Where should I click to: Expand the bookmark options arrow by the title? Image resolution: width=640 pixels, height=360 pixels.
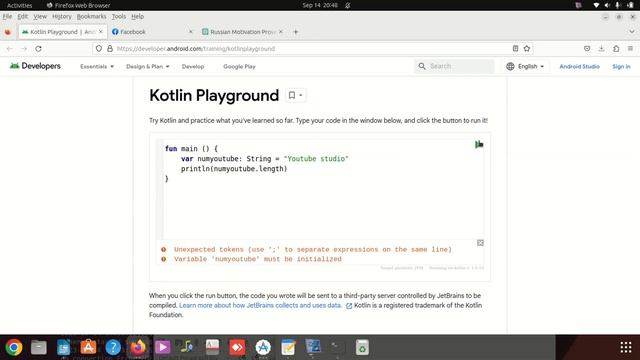point(301,95)
